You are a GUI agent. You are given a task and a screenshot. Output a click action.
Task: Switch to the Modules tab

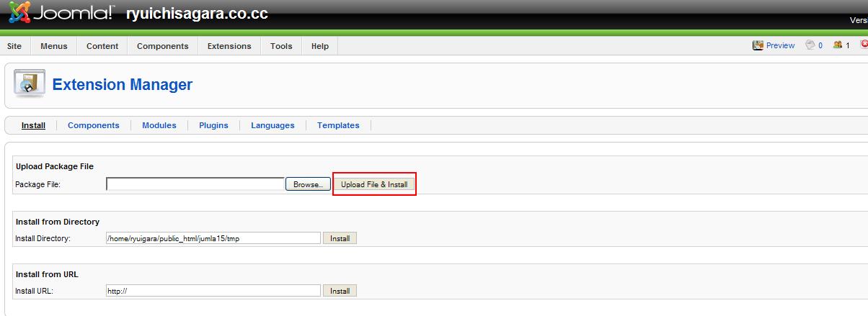(159, 125)
